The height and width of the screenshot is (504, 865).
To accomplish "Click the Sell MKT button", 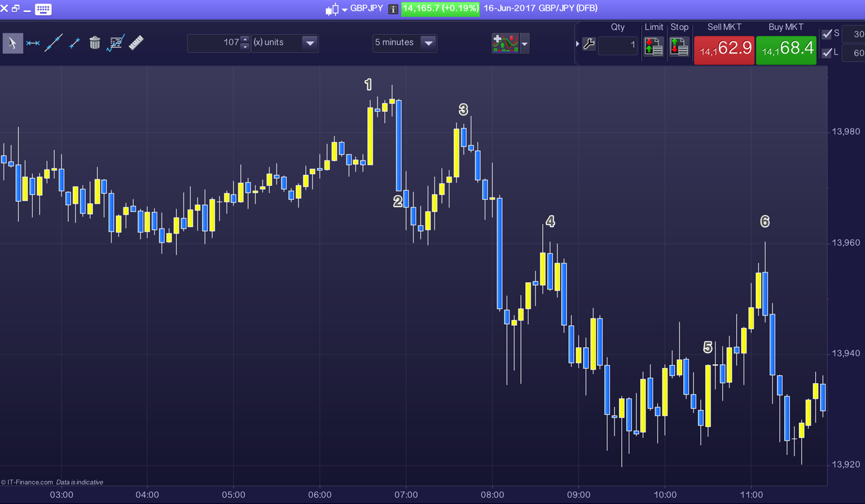I will click(x=724, y=49).
